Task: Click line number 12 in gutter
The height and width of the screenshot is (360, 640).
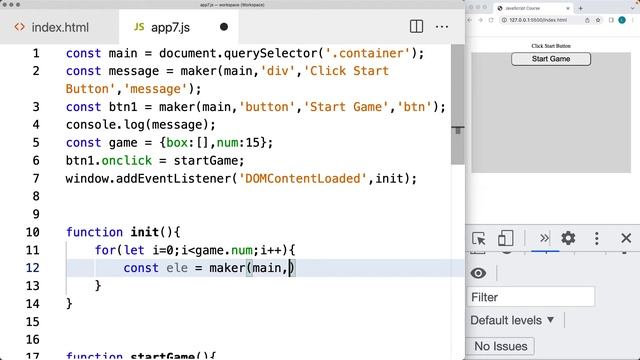Action: pos(33,268)
